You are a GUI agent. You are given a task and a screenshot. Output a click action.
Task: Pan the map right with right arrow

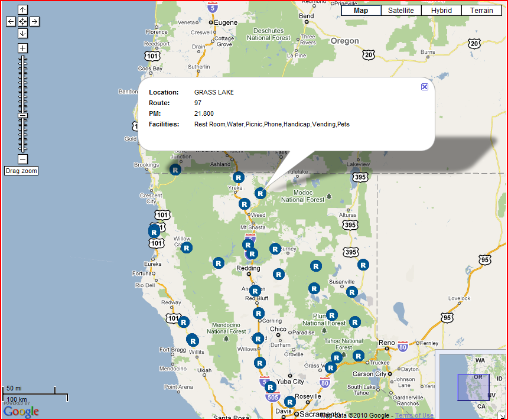34,22
